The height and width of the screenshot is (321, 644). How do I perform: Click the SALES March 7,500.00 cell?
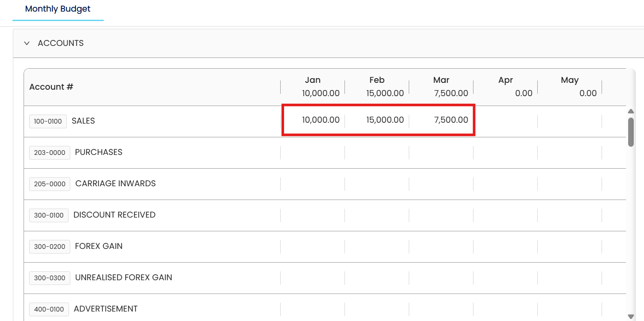click(441, 121)
